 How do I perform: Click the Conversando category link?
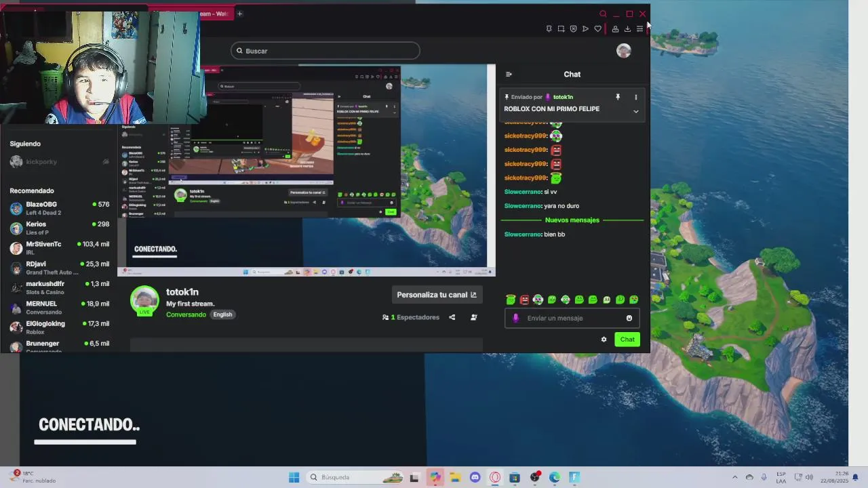(186, 314)
